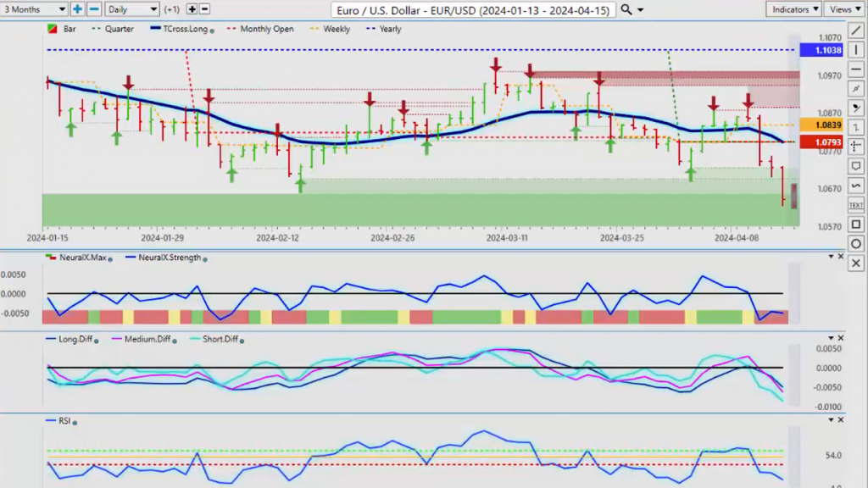Screen dimensions: 868x488
Task: Toggle the NeuralX.Strength indicator dot
Action: click(205, 259)
